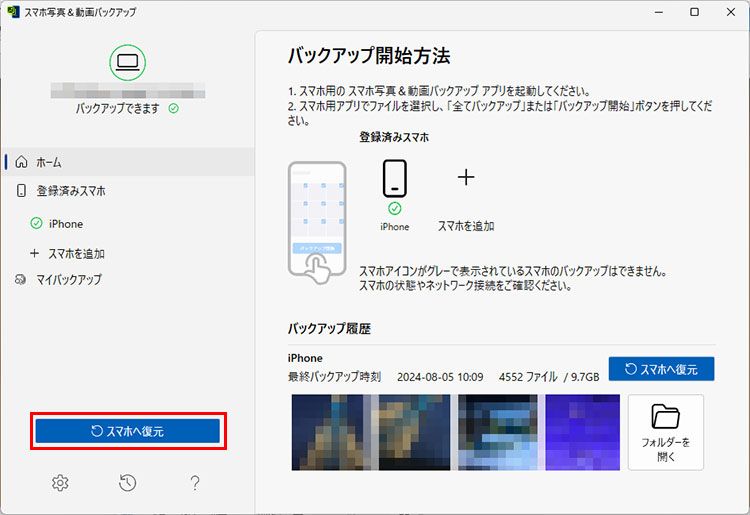Open the first backup photo thumbnail
The height and width of the screenshot is (515, 750).
pos(327,432)
